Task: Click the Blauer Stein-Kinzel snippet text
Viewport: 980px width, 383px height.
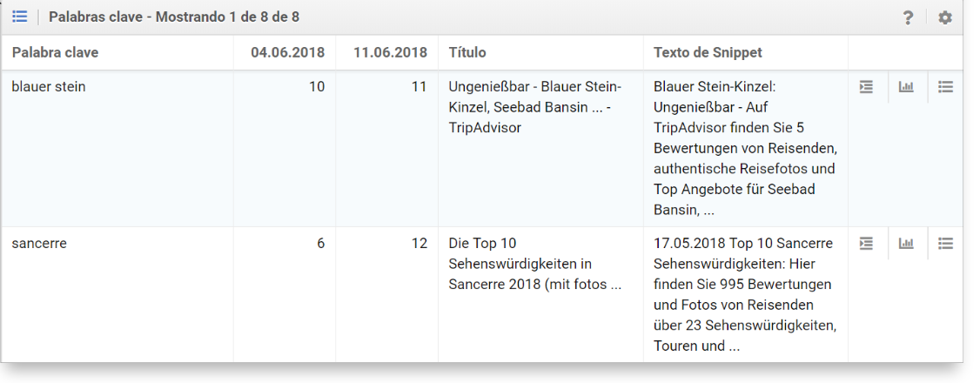Action: pyautogui.click(x=744, y=148)
